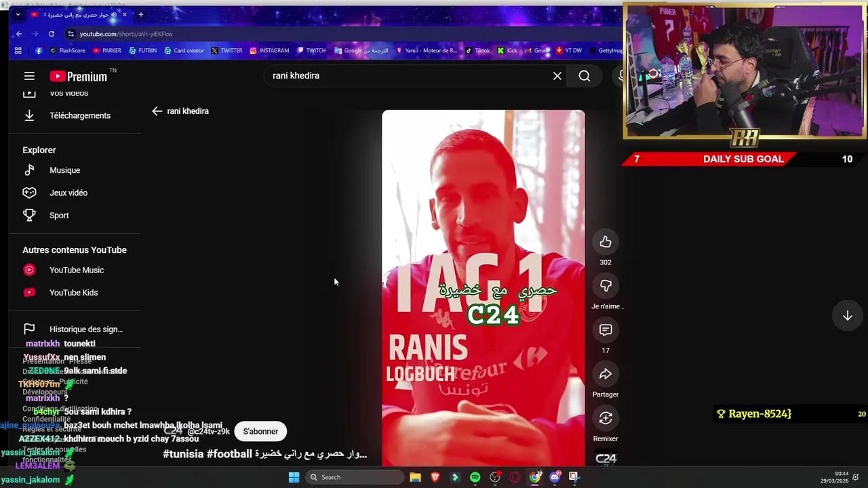
Task: Open the @c24tv-z9k channel link
Action: click(x=208, y=431)
